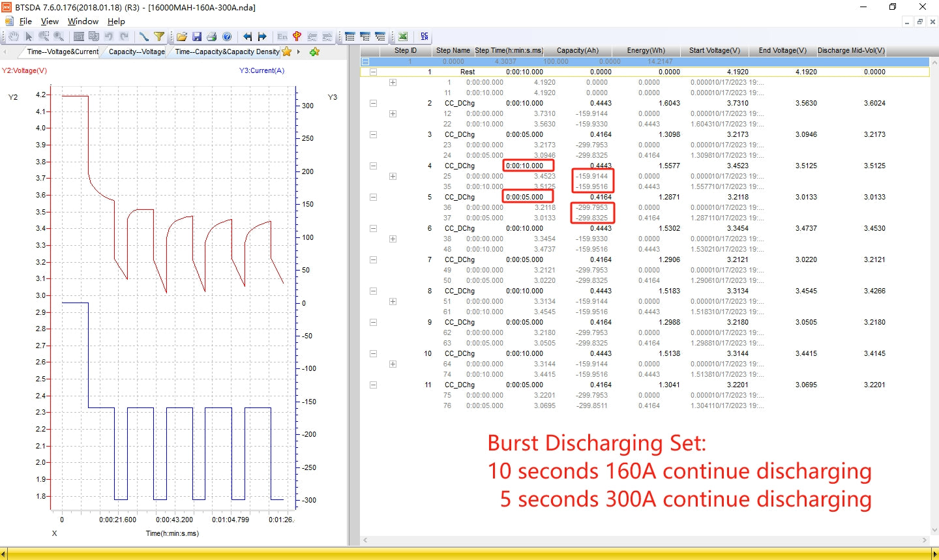Screen dimensions: 939x560
Task: Restore the inner document window
Action: [919, 22]
